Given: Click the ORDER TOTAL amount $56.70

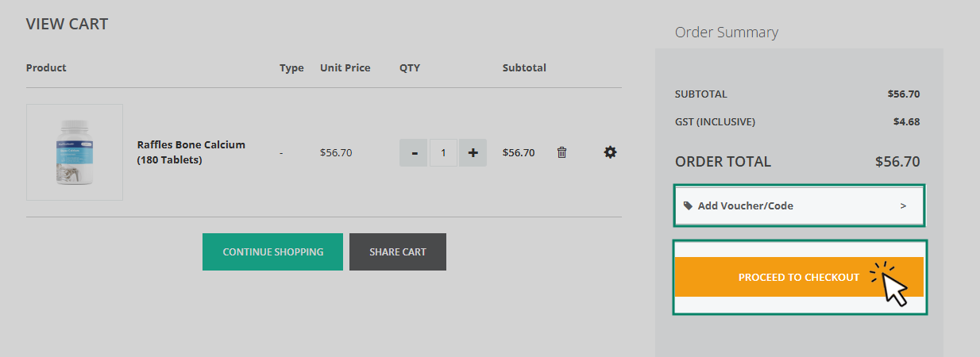Looking at the screenshot, I should [897, 162].
